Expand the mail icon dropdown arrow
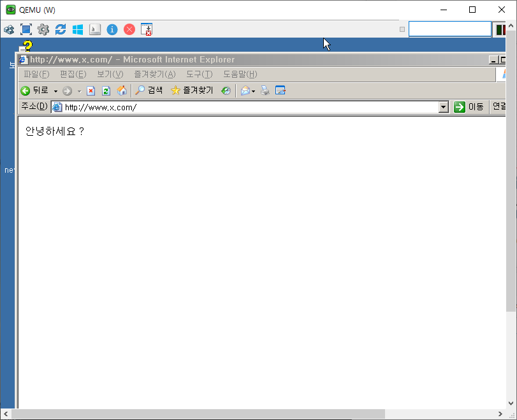Image resolution: width=517 pixels, height=420 pixels. pyautogui.click(x=253, y=91)
